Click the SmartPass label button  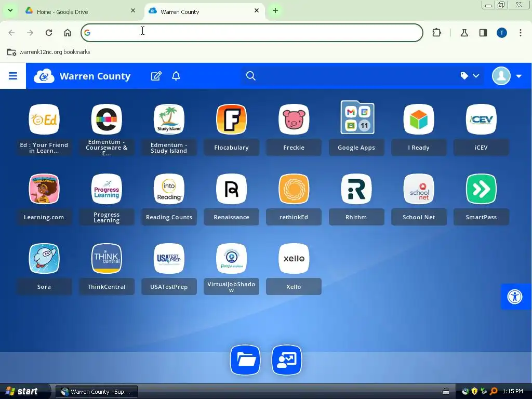pos(481,217)
